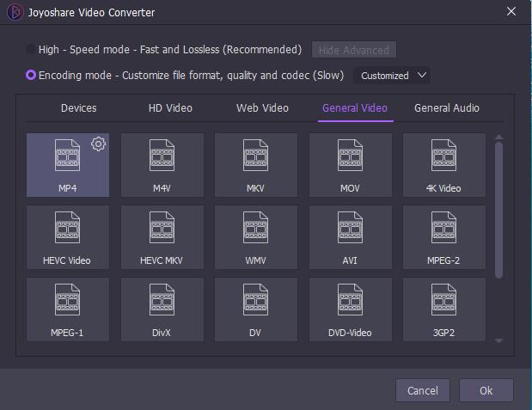Enable High-Speed mode radio button
This screenshot has height=410, width=532.
(x=31, y=50)
